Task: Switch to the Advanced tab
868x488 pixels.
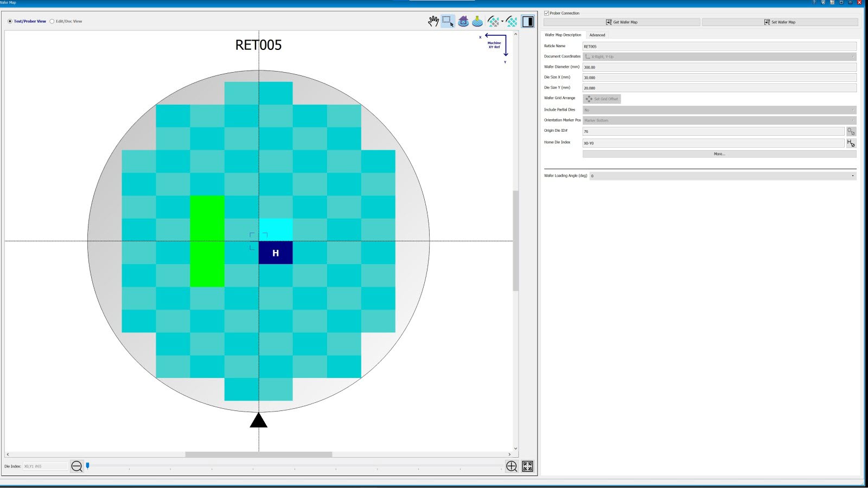Action: pos(597,35)
